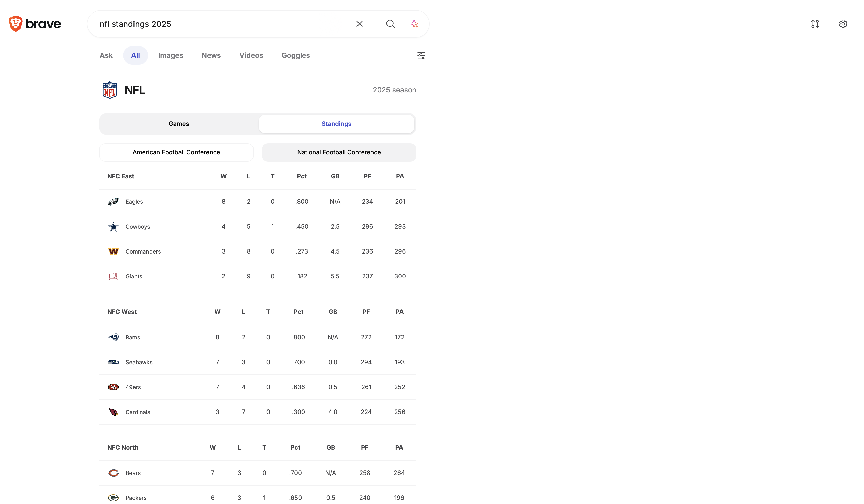The image size is (864, 504).
Task: Click the magnifying glass search icon
Action: [390, 24]
